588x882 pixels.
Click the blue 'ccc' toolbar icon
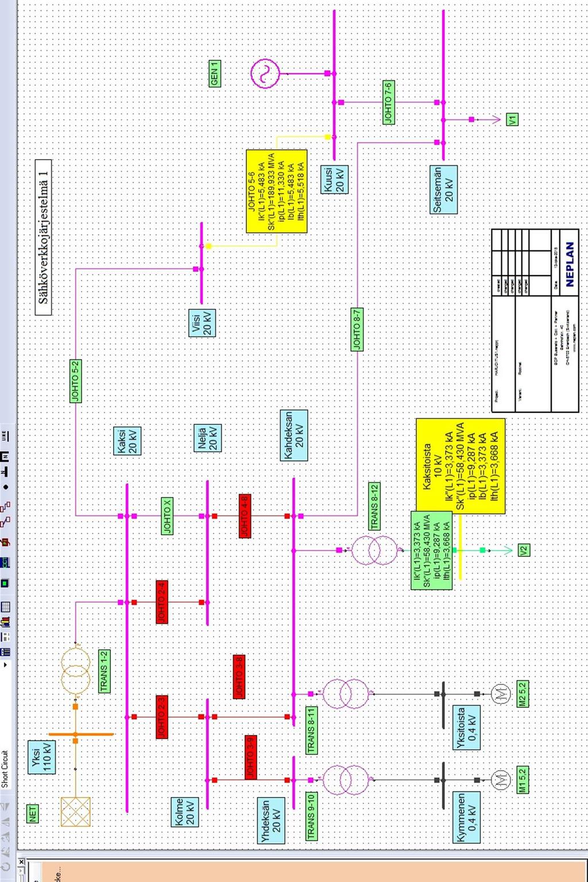(x=5, y=562)
